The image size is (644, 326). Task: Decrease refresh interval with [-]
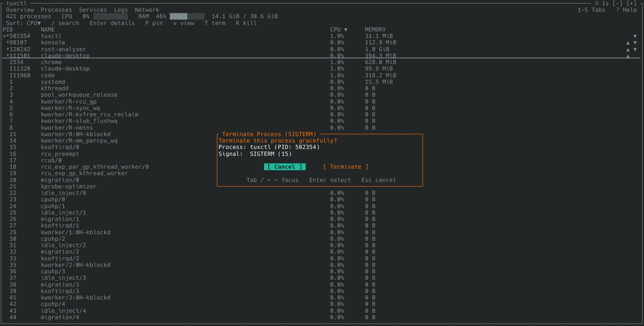(617, 3)
